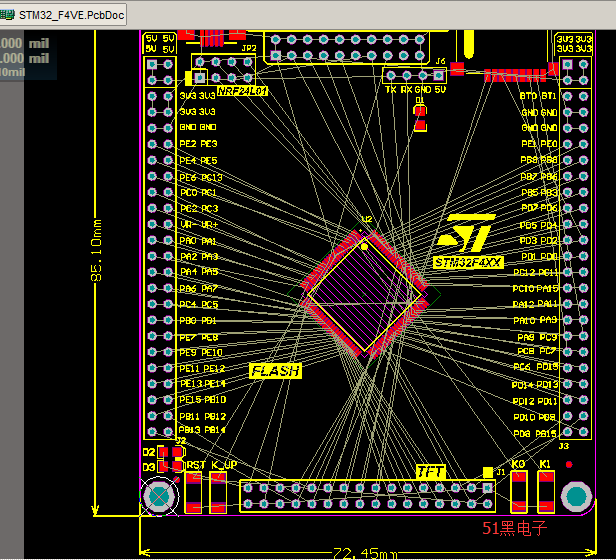Click the PE9 PE10 pin label
The image size is (616, 560).
pyautogui.click(x=201, y=353)
